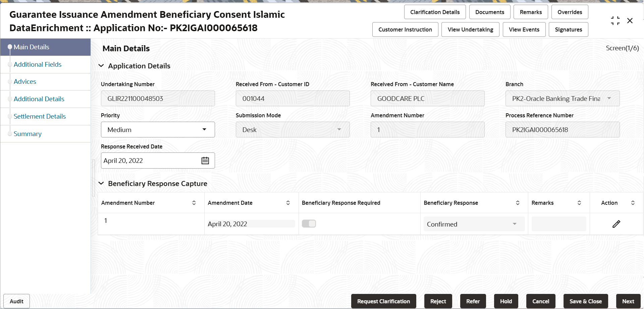Viewport: 644px width, 309px height.
Task: Click the Customer Name field GOODCARE PLC
Action: (x=428, y=99)
